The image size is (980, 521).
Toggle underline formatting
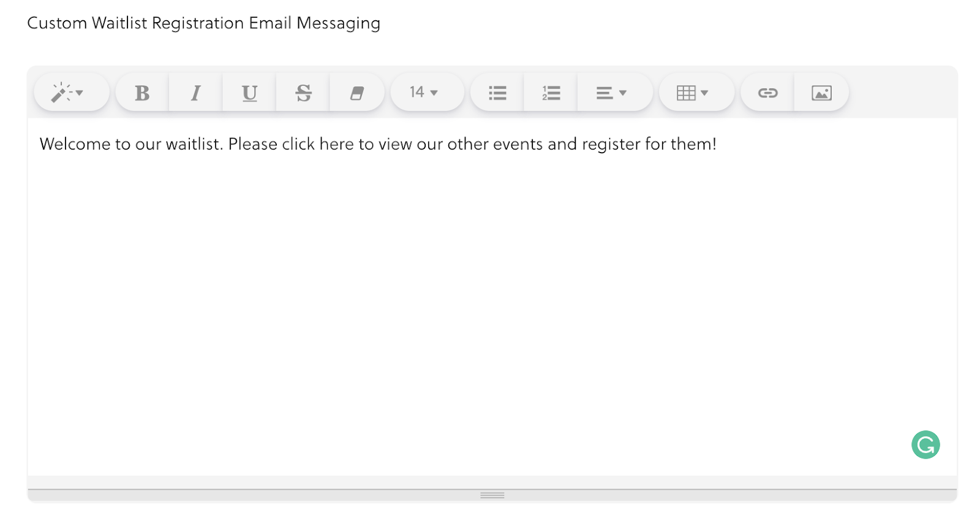click(249, 93)
